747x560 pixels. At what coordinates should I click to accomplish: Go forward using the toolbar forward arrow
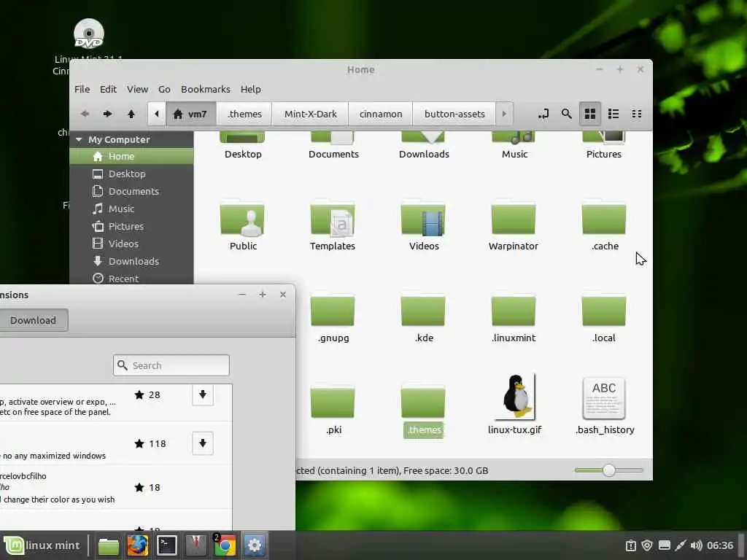point(108,114)
